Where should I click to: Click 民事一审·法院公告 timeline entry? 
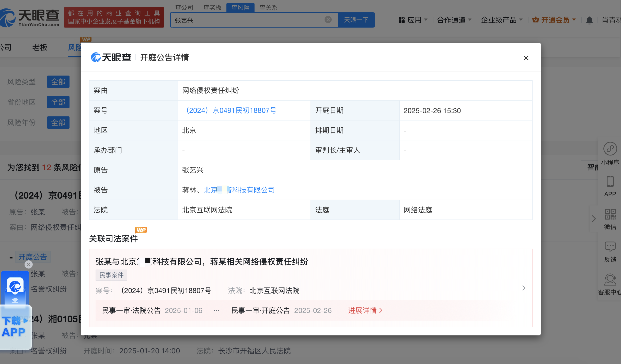131,310
